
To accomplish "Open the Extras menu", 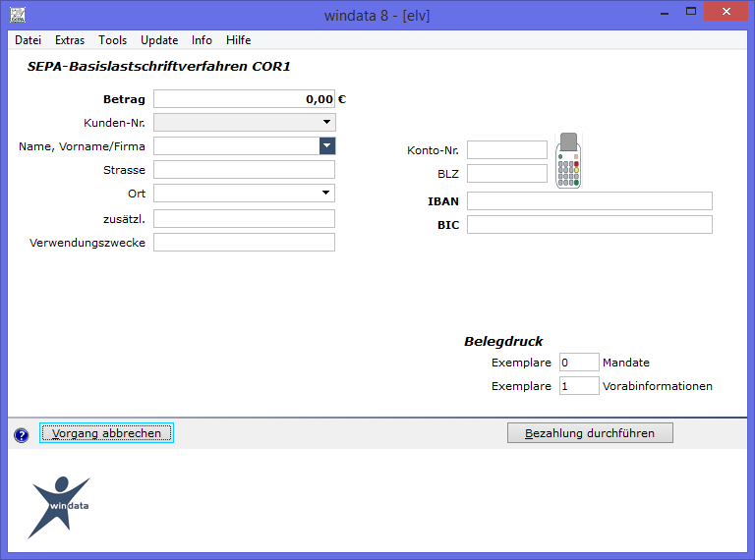I will tap(70, 40).
